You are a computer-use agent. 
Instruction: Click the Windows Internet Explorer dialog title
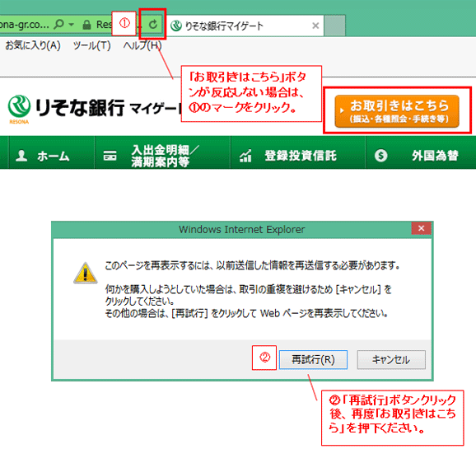(x=242, y=229)
